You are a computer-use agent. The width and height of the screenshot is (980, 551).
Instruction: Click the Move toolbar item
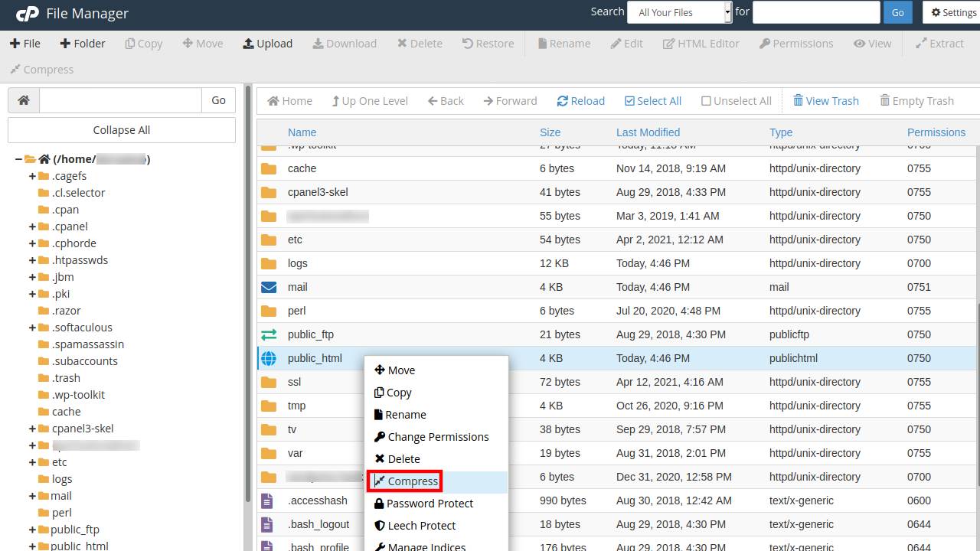tap(203, 44)
